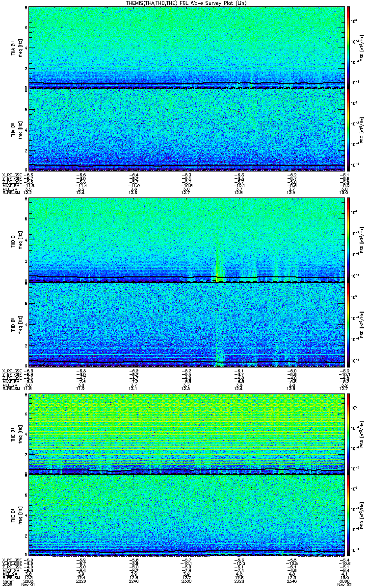The height and width of the screenshot is (588, 368).
Task: Select the THE B|| spectrogram panel
Action: click(x=186, y=515)
